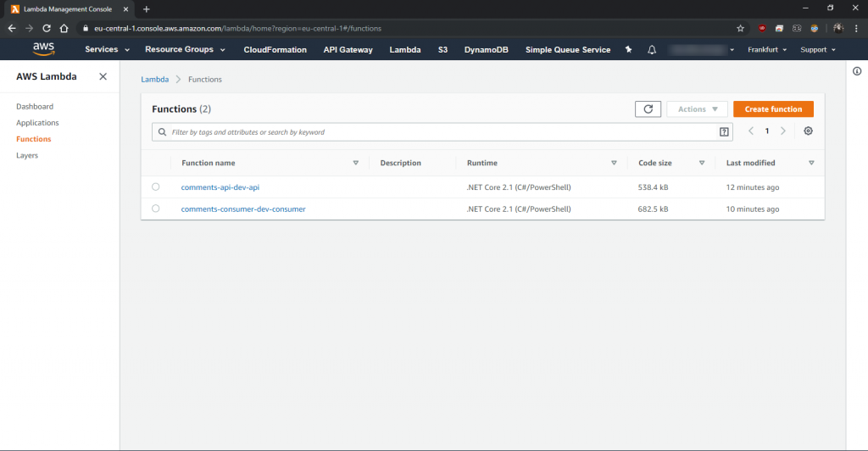Open the info panel icon
868x451 pixels.
[857, 71]
